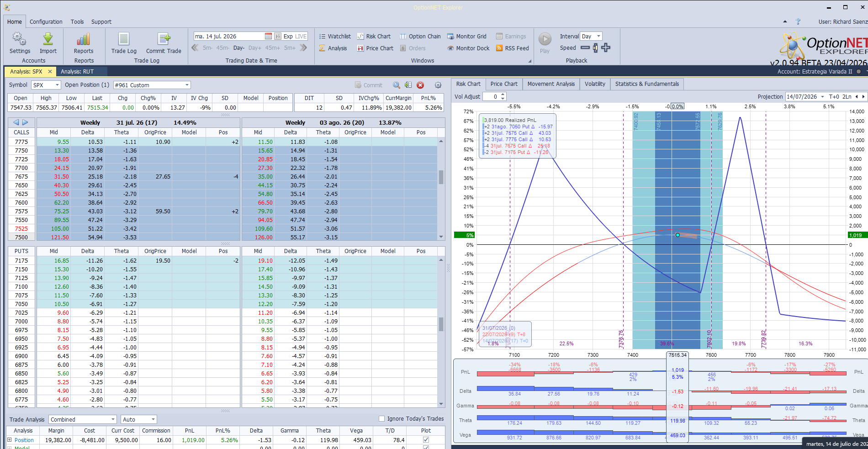Viewport: 868px width, 449px height.
Task: Collapse the ribbon with the up arrow
Action: 785,21
